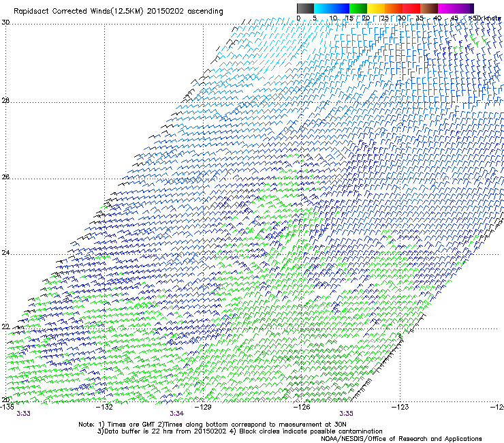504x443 pixels.
Task: Click the latitude 24 axis label
Action: tap(5, 253)
